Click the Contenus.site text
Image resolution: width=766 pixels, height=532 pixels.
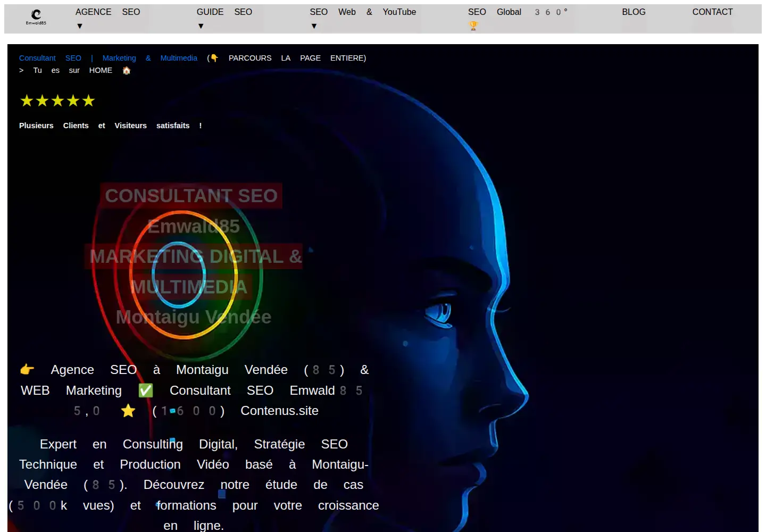(x=279, y=411)
